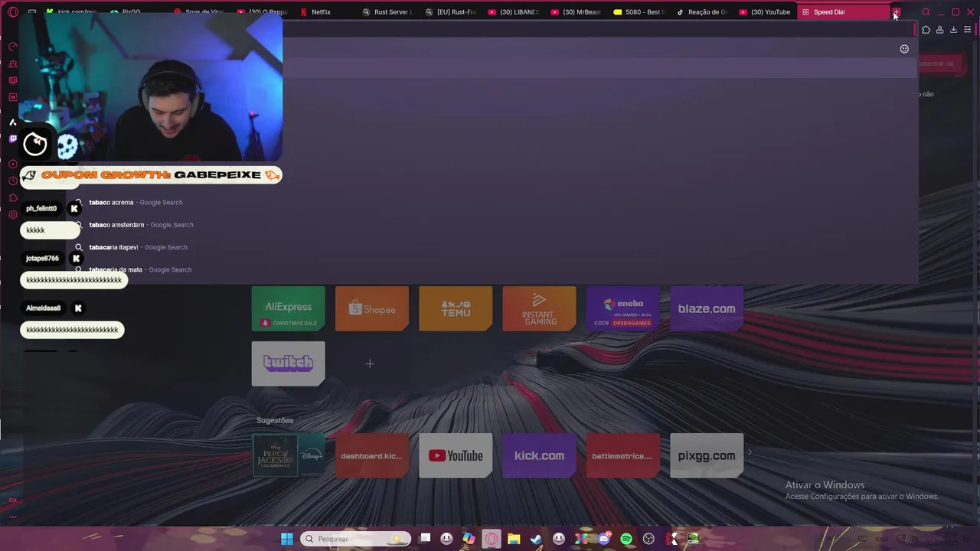The height and width of the screenshot is (551, 980).
Task: Open the Copilot icon in taskbar
Action: [x=469, y=539]
